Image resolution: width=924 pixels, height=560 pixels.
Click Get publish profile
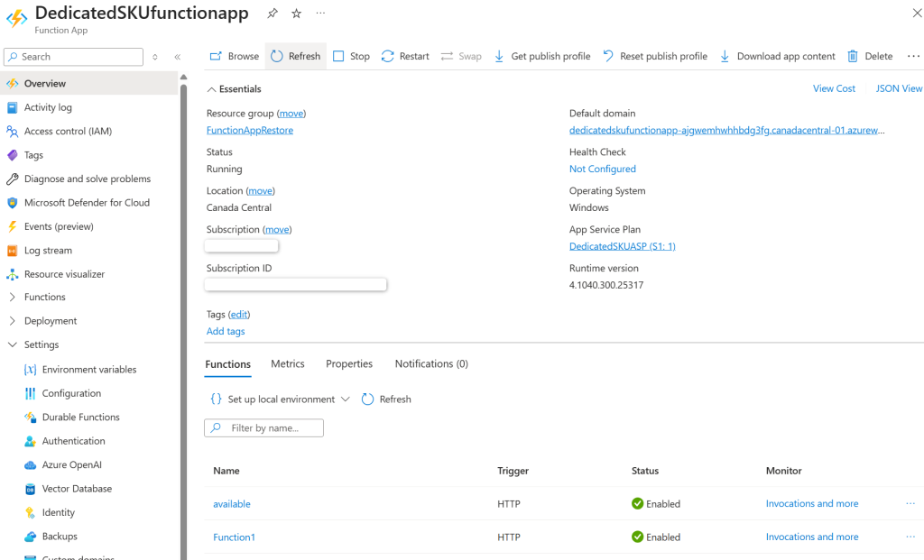tap(542, 56)
